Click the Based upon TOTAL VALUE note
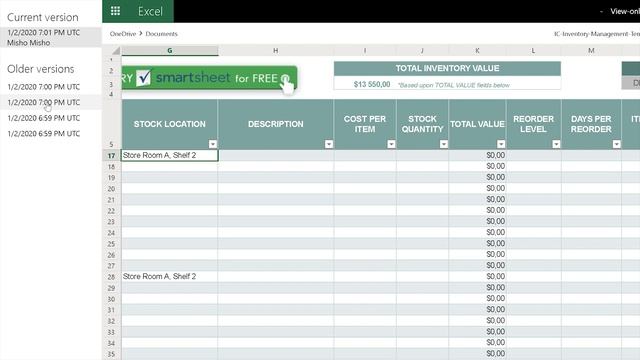 tap(454, 85)
